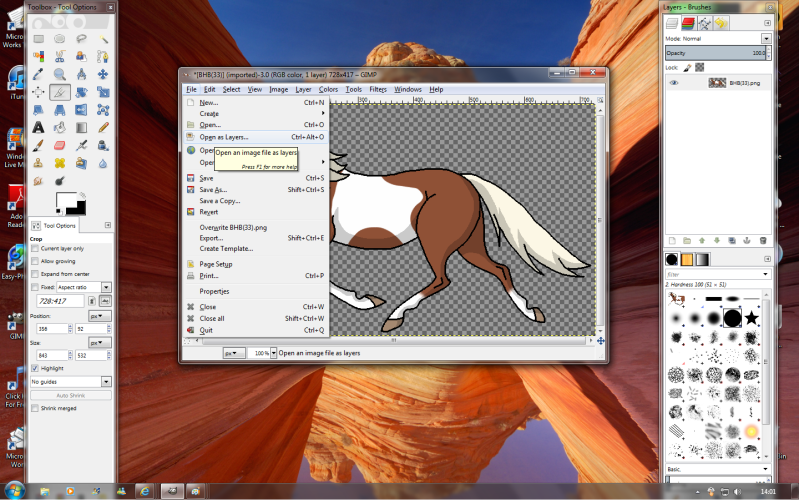This screenshot has height=504, width=799.
Task: Select the Scissors Select tool
Action: [60, 57]
